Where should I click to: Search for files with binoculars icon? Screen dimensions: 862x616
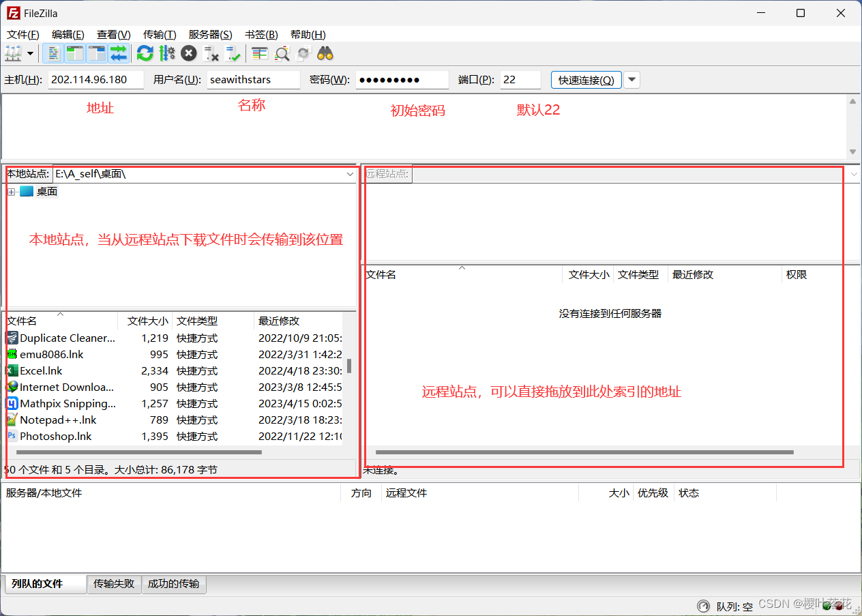[325, 53]
